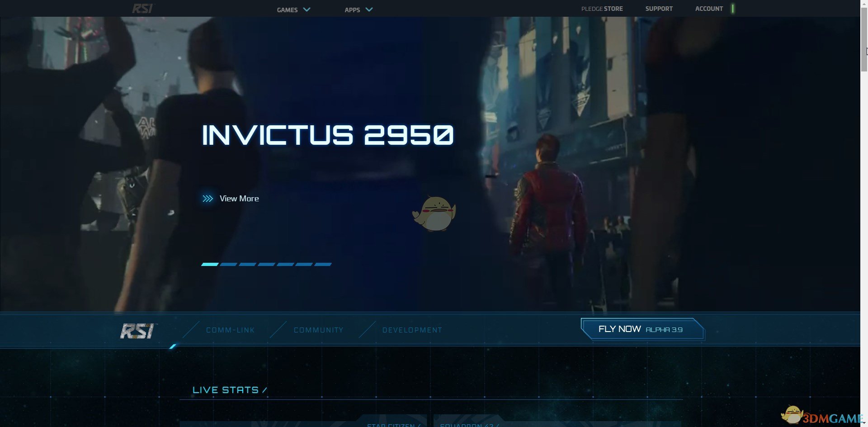Expand the GAMES dropdown chevron
Screen dimensions: 868x427
pos(307,9)
